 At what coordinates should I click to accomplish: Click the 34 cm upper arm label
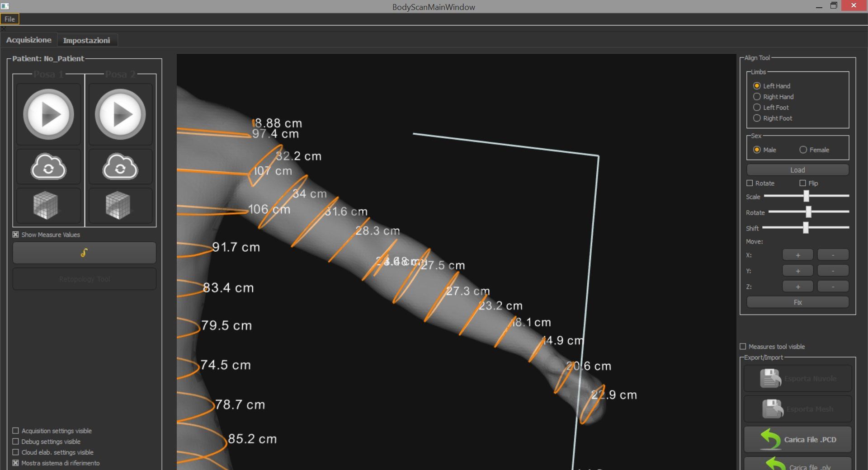click(x=310, y=194)
